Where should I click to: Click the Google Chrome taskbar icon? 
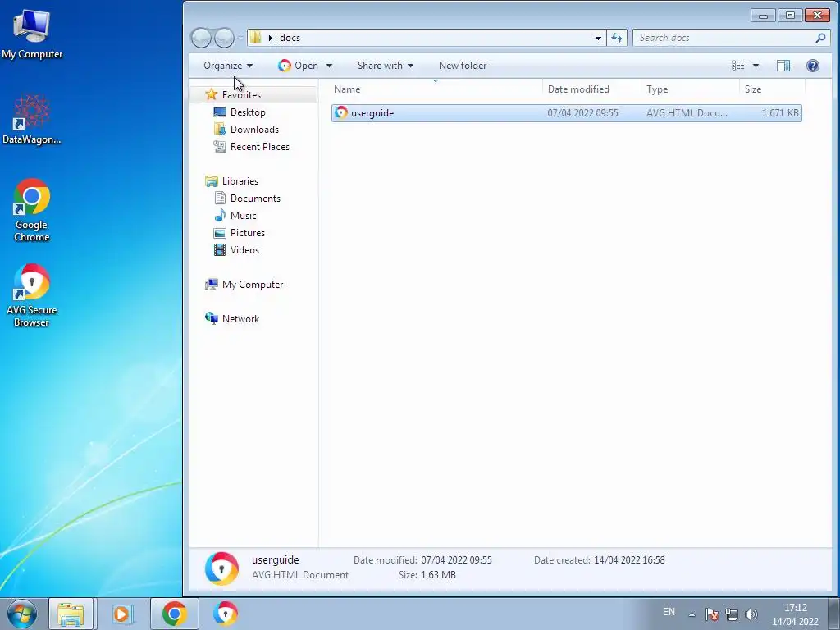(174, 614)
